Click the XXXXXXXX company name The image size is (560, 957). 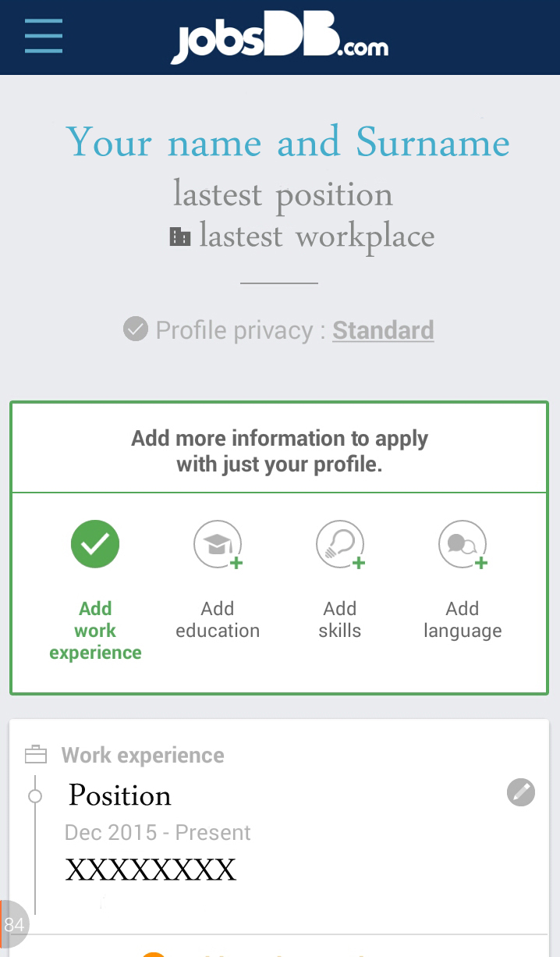click(151, 870)
